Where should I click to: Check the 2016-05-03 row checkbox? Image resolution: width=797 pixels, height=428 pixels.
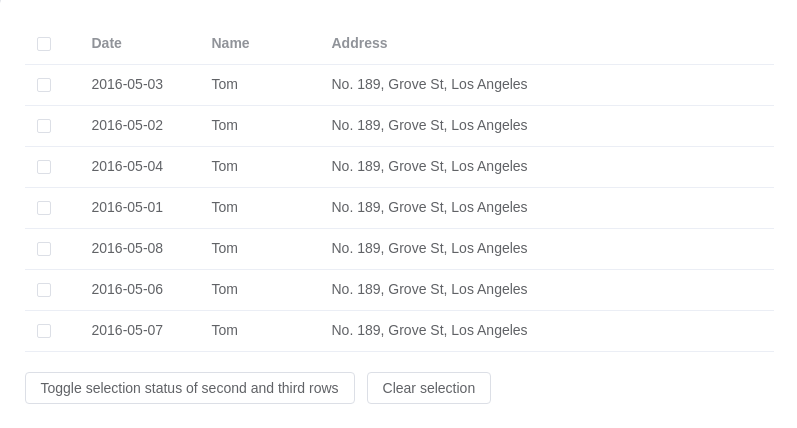[44, 85]
